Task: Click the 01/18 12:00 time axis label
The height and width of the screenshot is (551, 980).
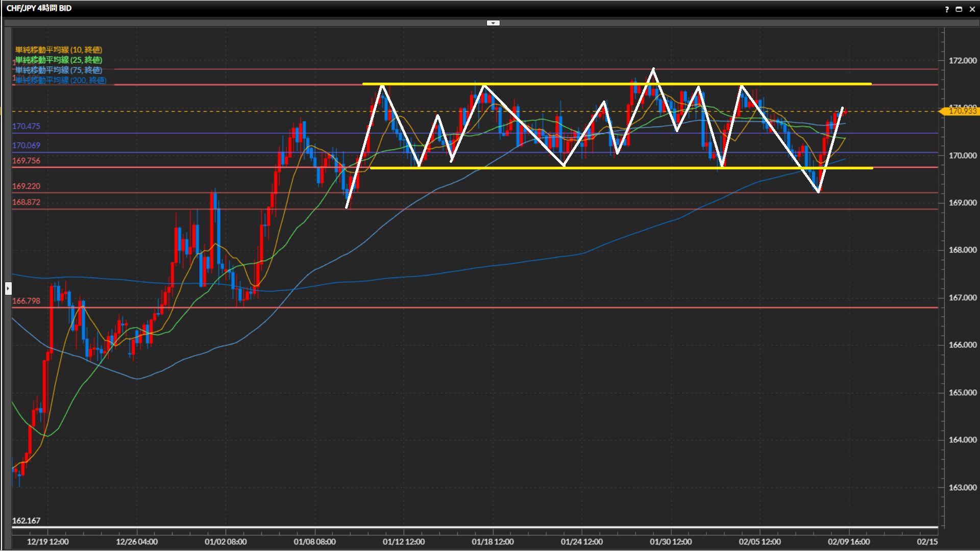Action: point(493,542)
